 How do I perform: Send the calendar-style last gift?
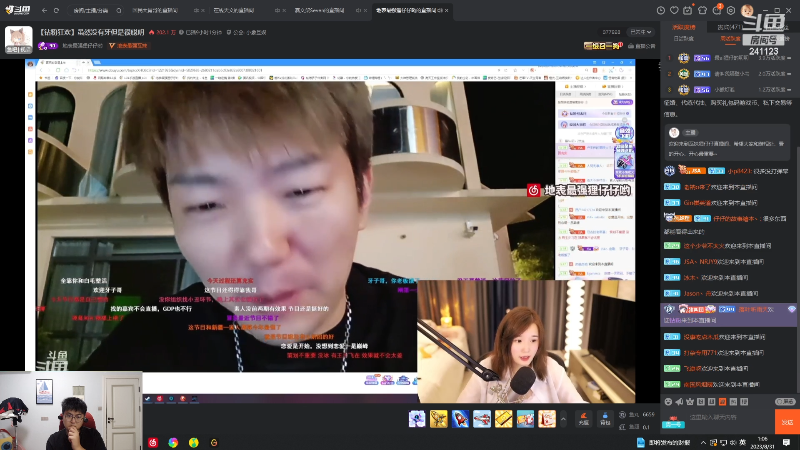pyautogui.click(x=547, y=419)
